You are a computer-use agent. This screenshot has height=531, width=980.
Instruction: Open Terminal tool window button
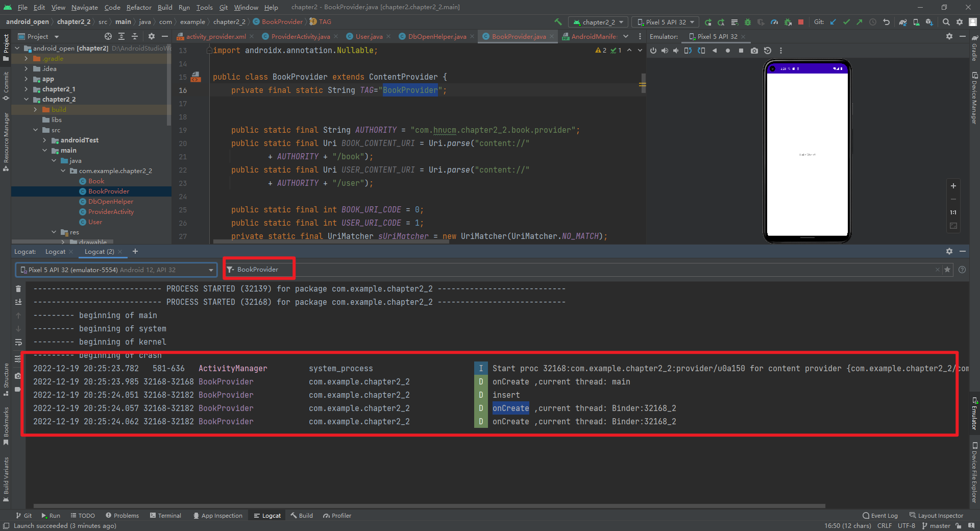tap(165, 516)
